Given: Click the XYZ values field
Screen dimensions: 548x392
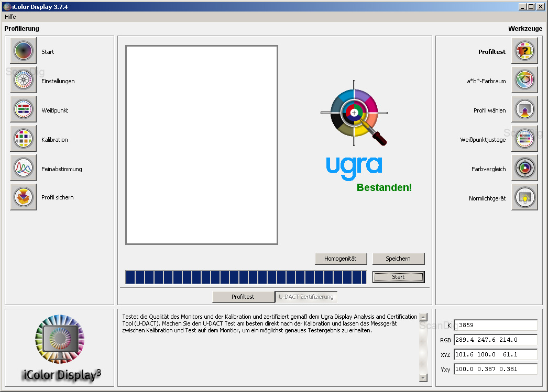Looking at the screenshot, I should tap(496, 354).
